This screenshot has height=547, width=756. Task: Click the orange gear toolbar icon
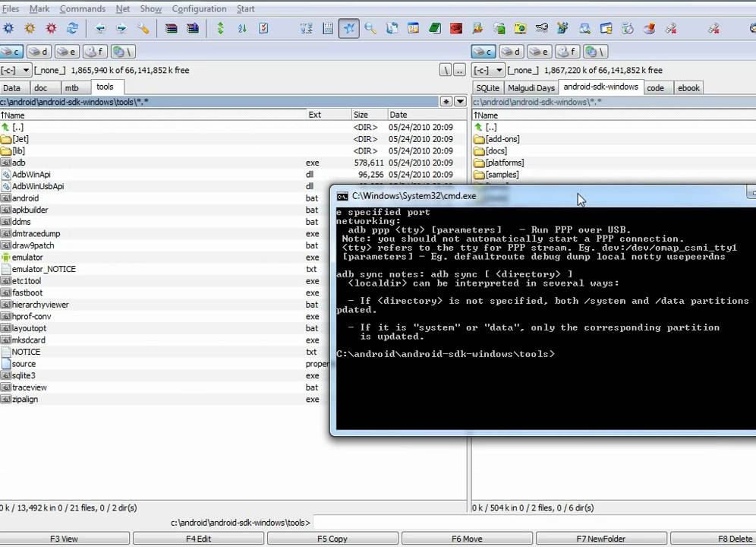tap(30, 28)
